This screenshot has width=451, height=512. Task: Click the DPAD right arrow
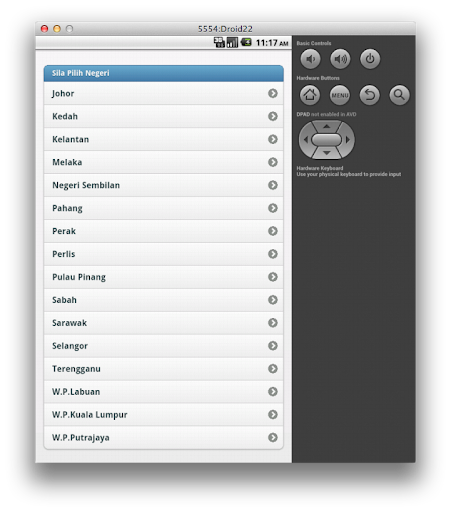pos(348,140)
